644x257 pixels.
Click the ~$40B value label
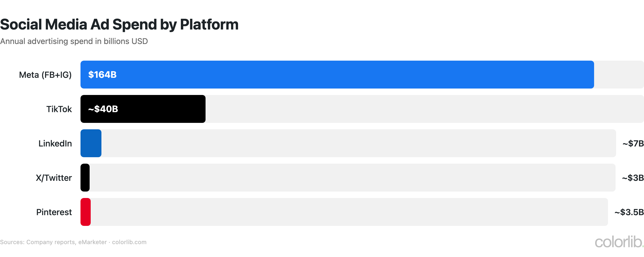(103, 109)
